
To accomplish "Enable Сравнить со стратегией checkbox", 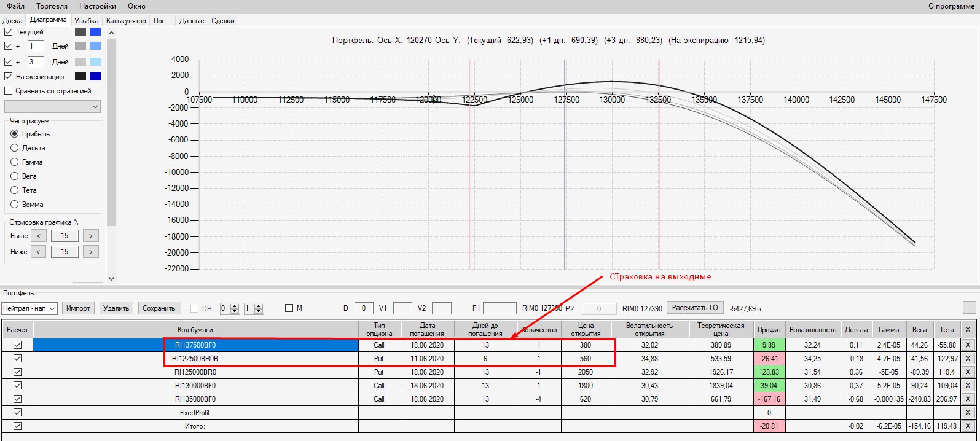I will (9, 91).
